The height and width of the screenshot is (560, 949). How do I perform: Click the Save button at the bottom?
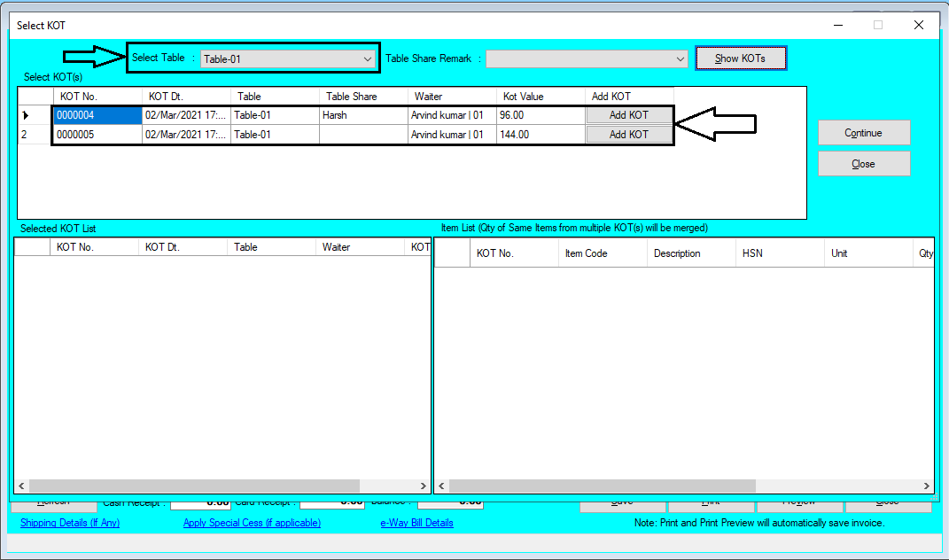(x=622, y=502)
